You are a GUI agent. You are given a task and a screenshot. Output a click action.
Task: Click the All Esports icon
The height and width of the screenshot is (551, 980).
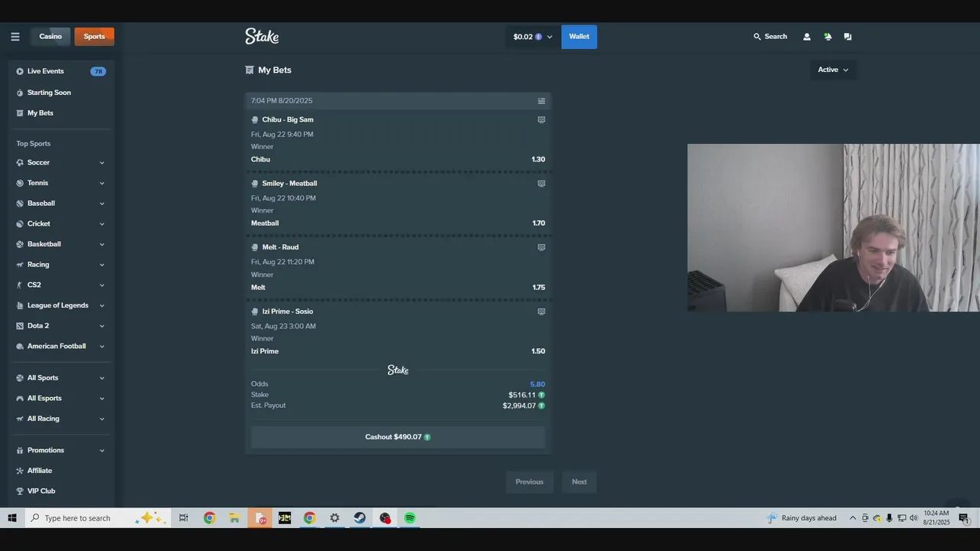(20, 399)
